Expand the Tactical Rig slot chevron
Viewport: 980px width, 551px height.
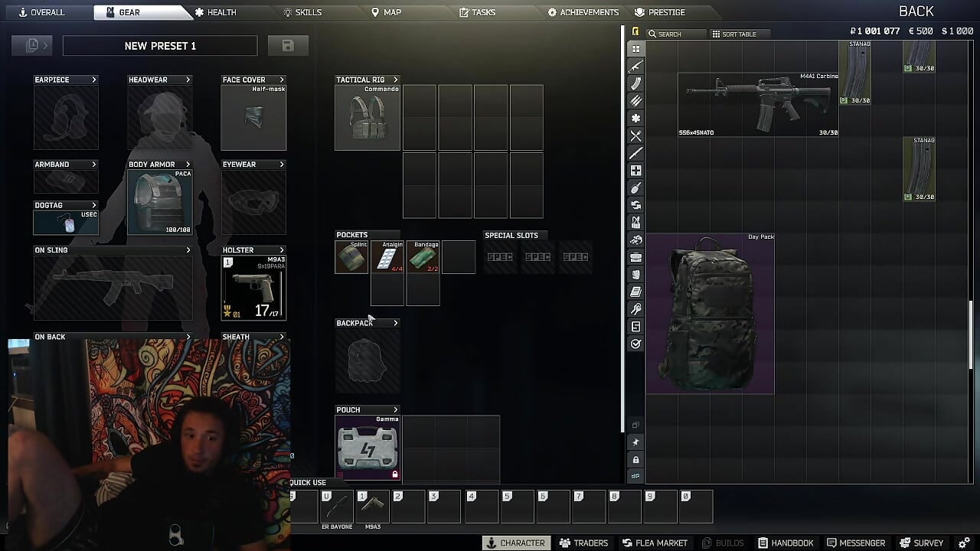point(395,80)
